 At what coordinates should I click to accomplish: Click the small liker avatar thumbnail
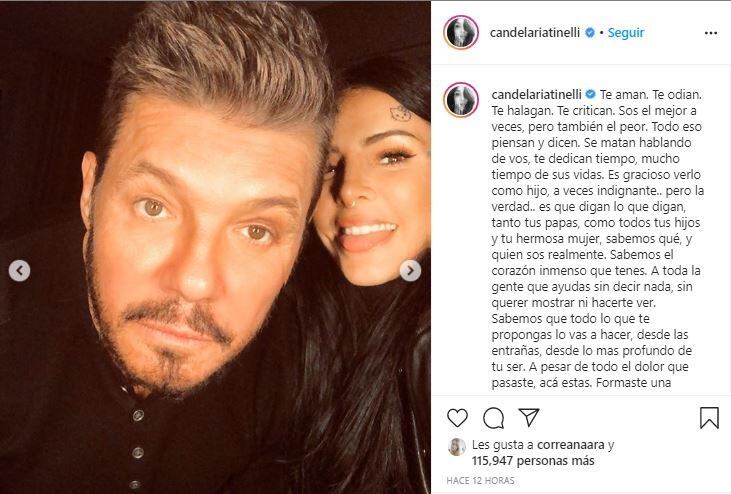[457, 447]
